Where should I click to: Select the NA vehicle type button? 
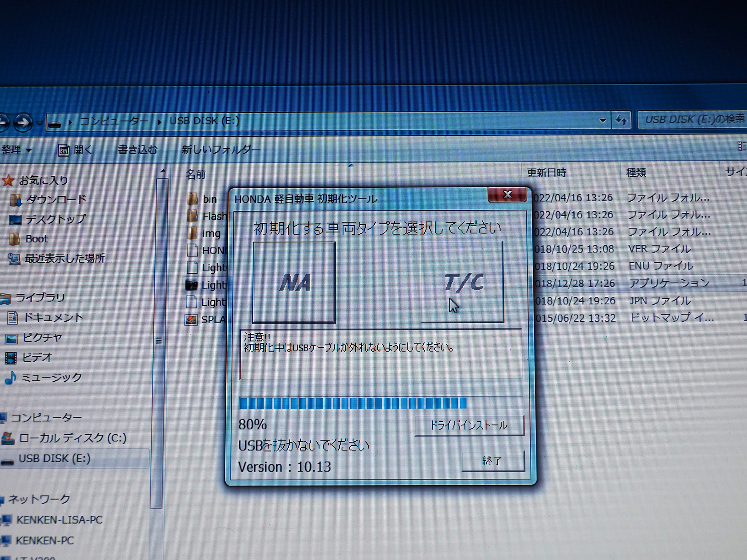coord(294,282)
